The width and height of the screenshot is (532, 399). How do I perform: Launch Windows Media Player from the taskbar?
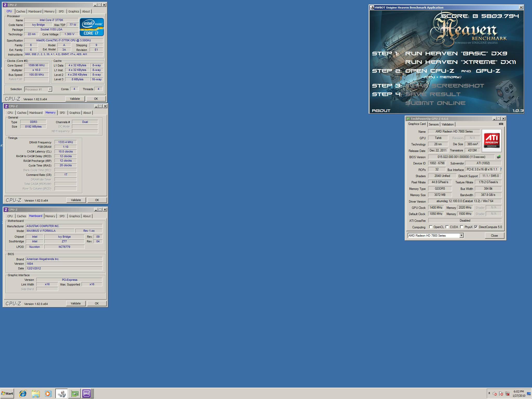tap(48, 394)
